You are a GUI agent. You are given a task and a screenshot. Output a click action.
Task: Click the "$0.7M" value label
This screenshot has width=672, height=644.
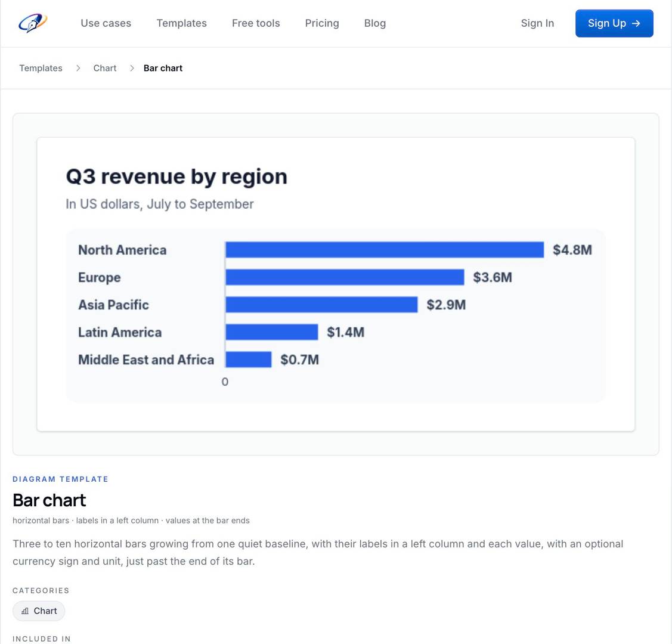pos(299,360)
